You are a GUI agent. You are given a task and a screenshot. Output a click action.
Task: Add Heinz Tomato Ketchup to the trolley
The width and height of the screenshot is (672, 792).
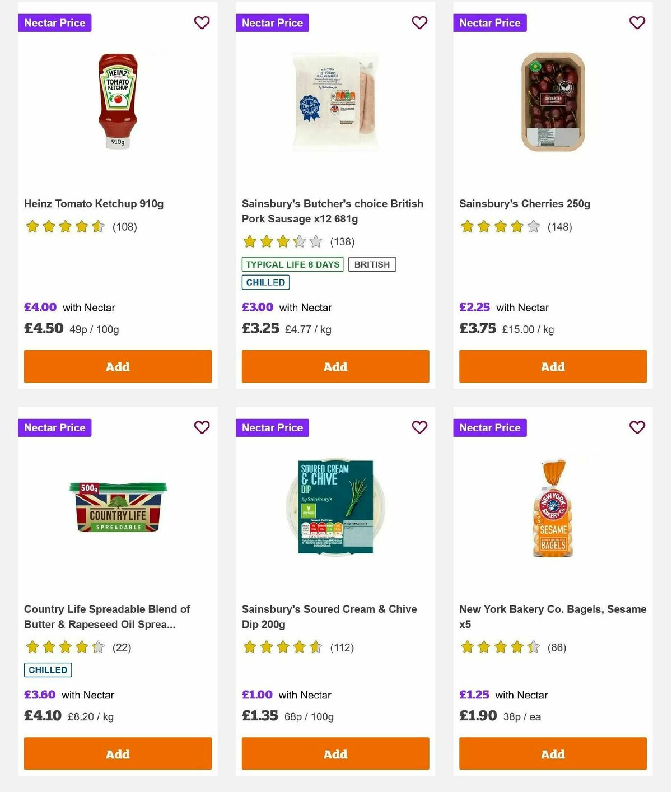117,366
